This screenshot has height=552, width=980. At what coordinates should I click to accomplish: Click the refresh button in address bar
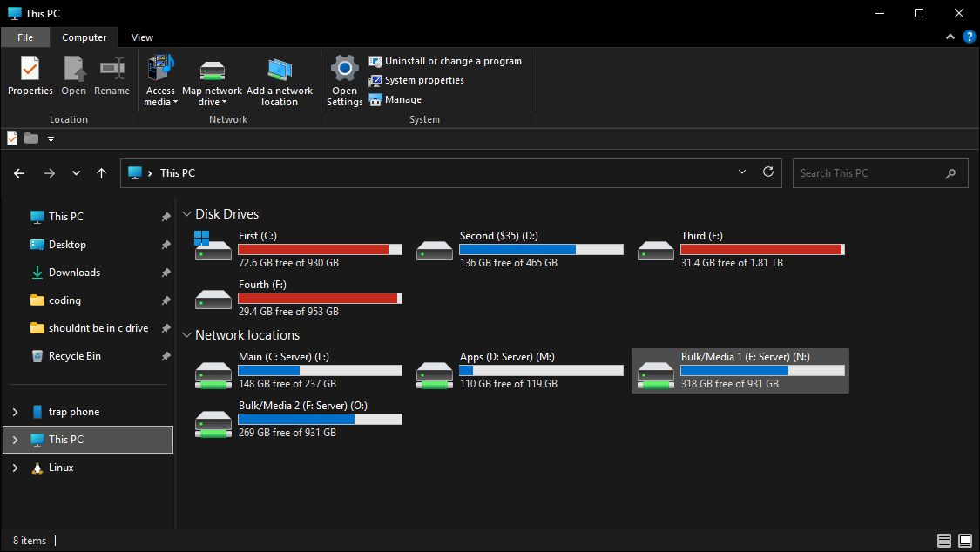click(768, 172)
